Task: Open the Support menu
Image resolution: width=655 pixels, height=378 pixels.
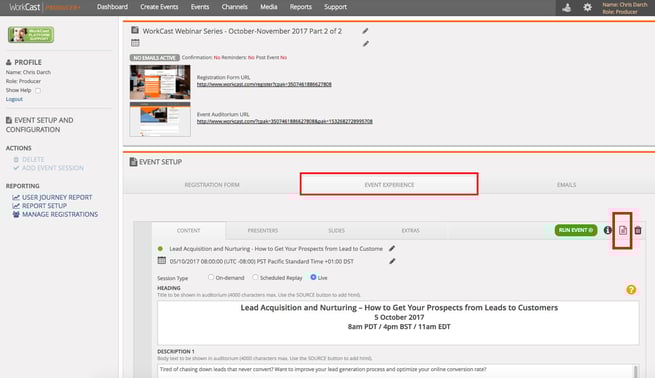Action: click(x=335, y=7)
